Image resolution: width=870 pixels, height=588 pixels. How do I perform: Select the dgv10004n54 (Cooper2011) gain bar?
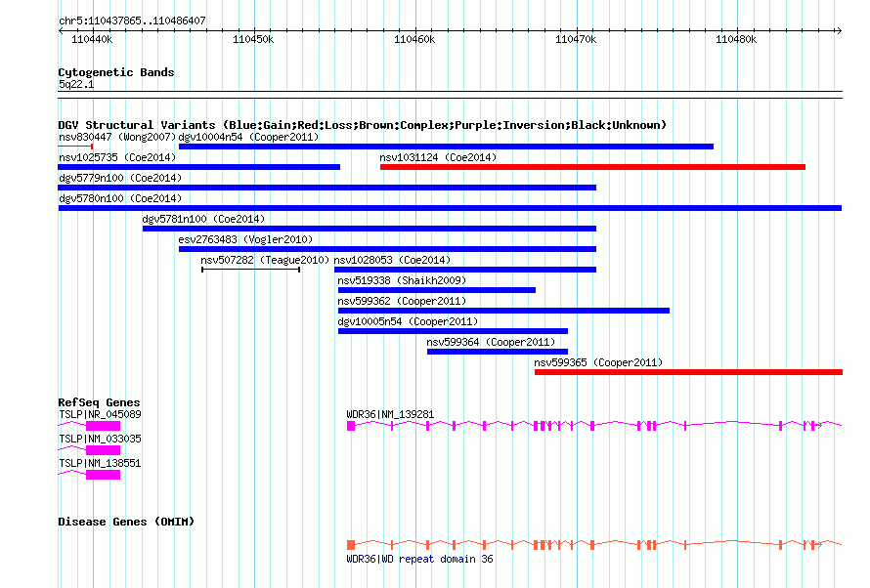(x=446, y=147)
